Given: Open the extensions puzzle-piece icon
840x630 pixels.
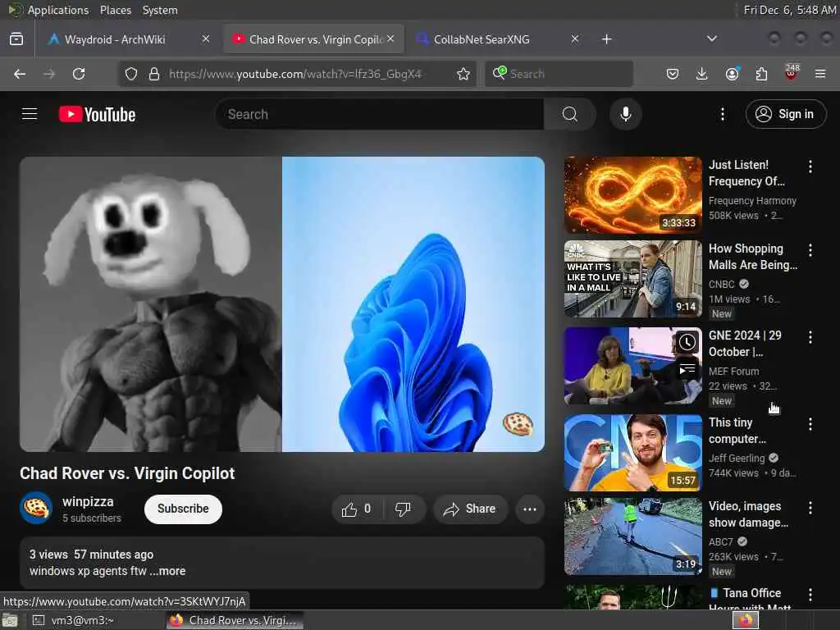Looking at the screenshot, I should [x=761, y=74].
